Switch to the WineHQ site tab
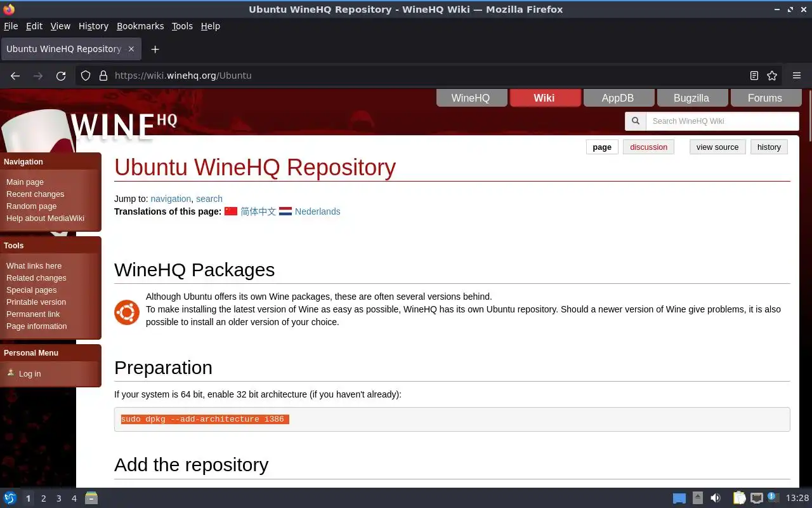 [471, 98]
